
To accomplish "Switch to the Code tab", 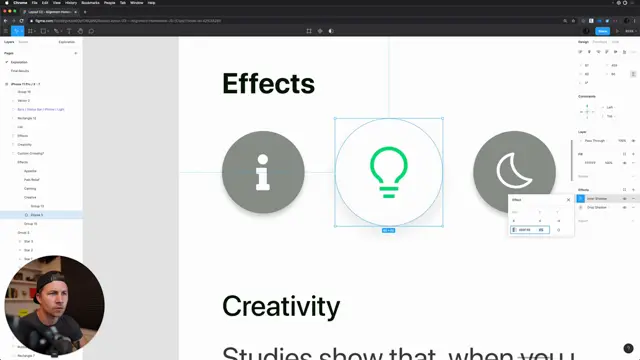I will (x=615, y=42).
